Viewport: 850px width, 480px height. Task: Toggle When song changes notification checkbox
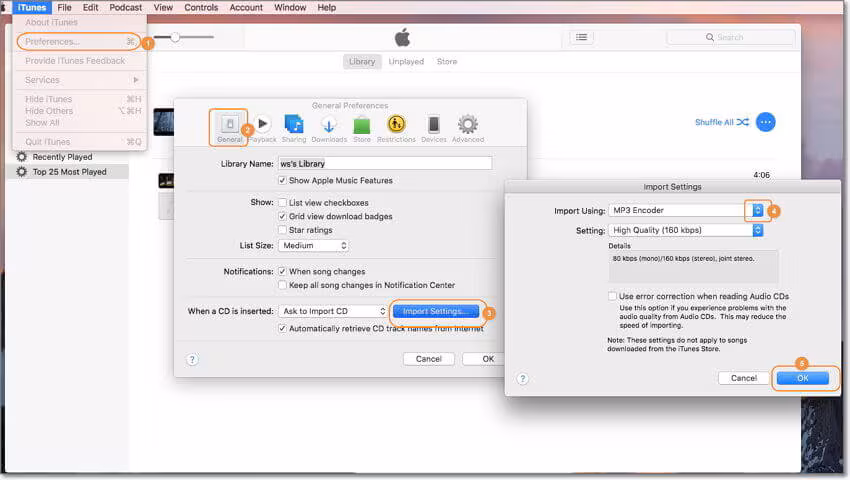click(282, 271)
